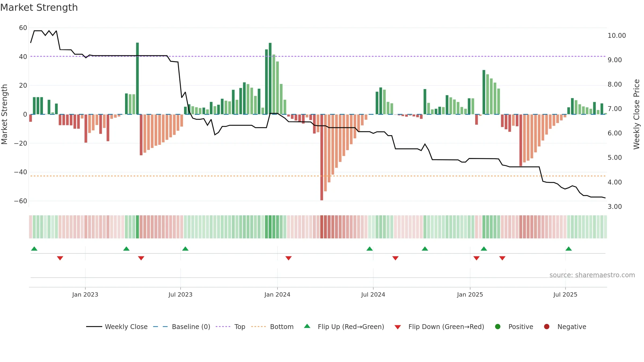
Task: Click the Jul 2025 x-axis label
Action: [565, 294]
